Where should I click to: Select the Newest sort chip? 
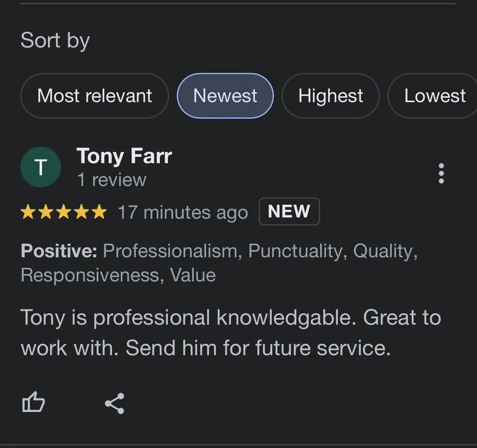(x=225, y=96)
